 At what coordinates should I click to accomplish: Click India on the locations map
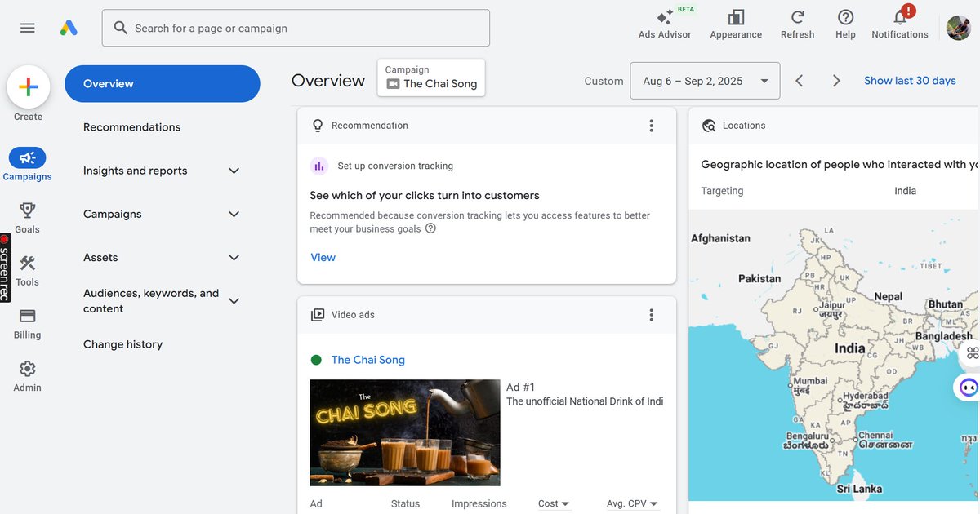[x=849, y=348]
